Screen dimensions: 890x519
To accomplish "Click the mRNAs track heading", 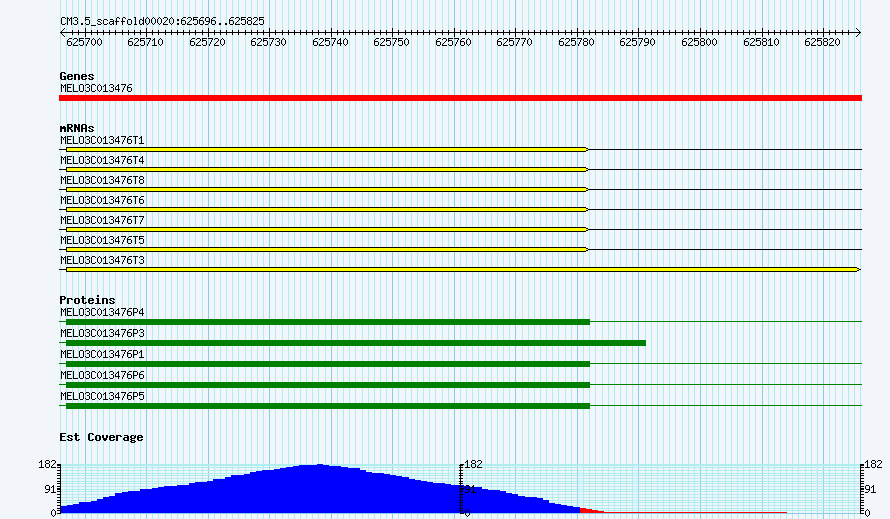I will tap(77, 128).
